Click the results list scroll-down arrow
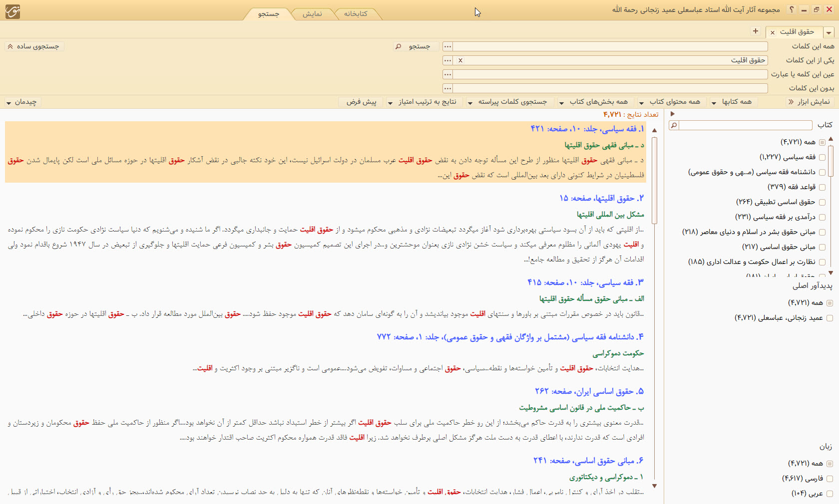Image resolution: width=839 pixels, height=504 pixels. [654, 486]
